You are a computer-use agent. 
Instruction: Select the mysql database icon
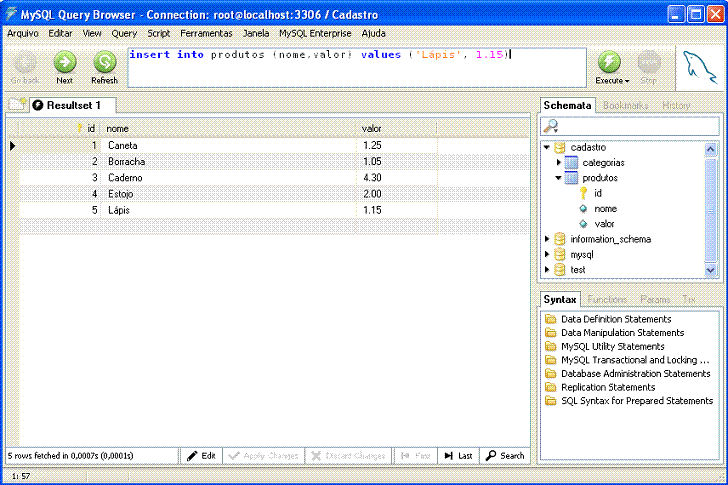point(560,255)
